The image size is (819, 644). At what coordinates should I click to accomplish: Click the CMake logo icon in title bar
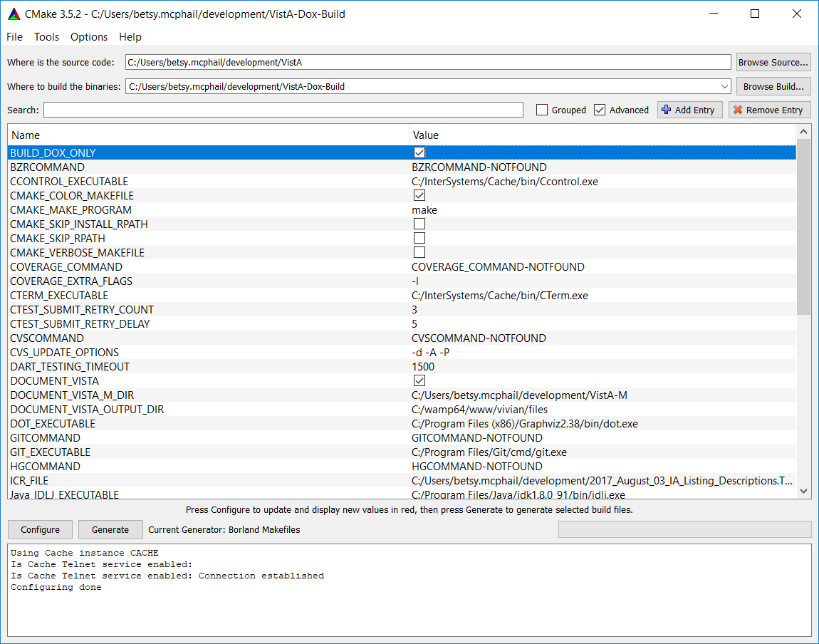(x=14, y=14)
